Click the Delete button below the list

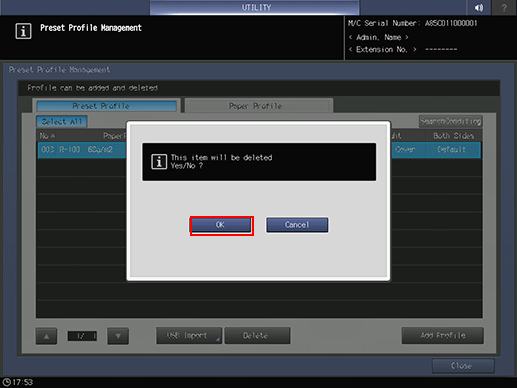pyautogui.click(x=257, y=336)
